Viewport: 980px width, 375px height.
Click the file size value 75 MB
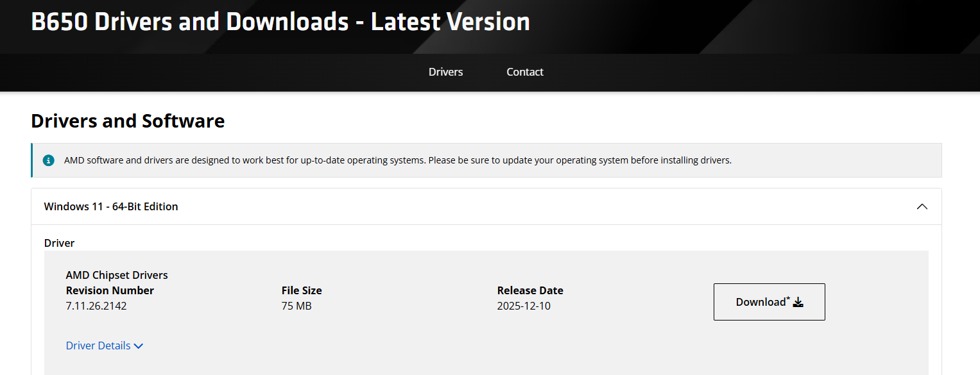pos(297,306)
